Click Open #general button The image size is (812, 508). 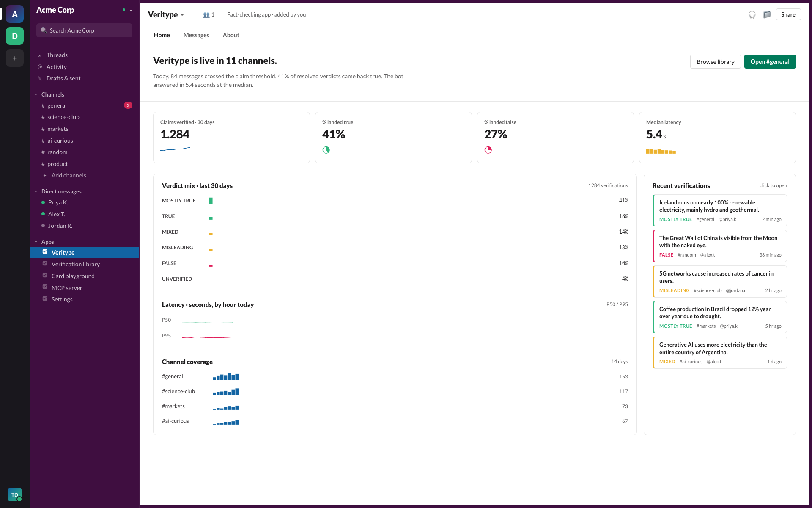[x=770, y=62]
